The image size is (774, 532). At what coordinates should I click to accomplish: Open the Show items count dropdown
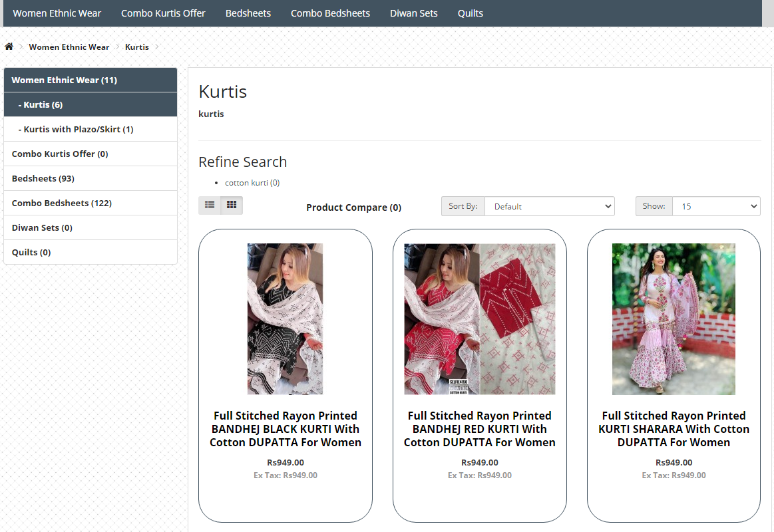point(715,206)
